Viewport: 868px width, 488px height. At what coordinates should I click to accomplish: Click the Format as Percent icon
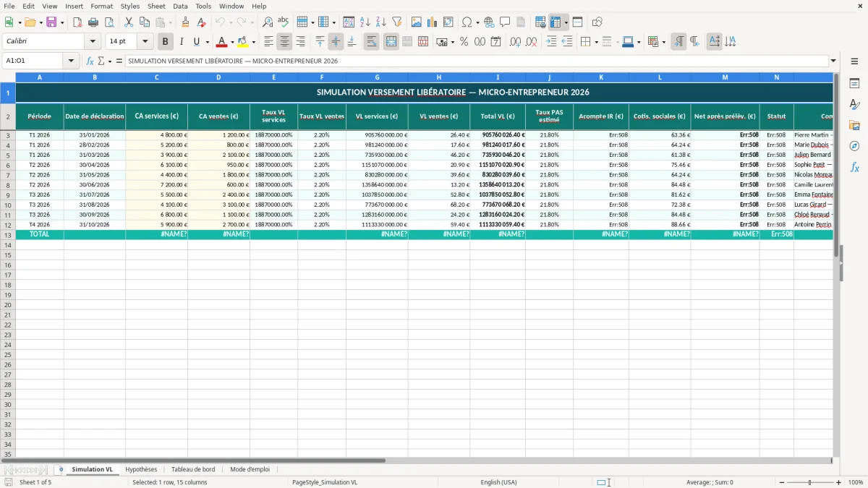point(464,42)
